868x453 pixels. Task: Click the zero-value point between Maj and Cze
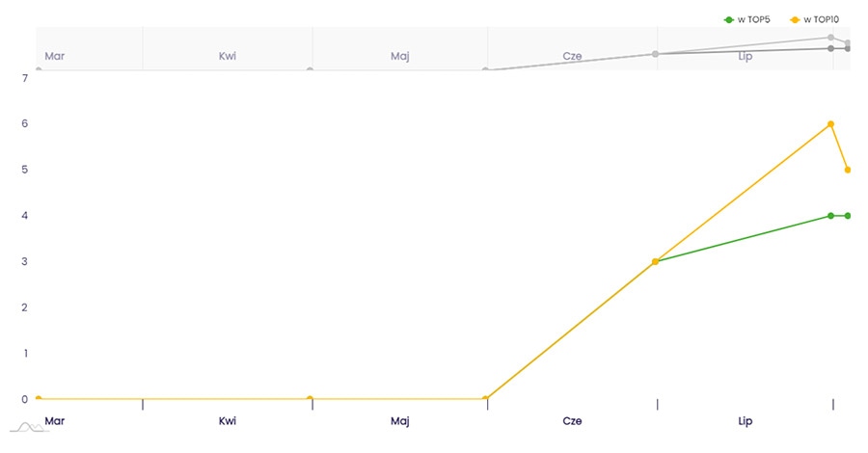pyautogui.click(x=486, y=398)
